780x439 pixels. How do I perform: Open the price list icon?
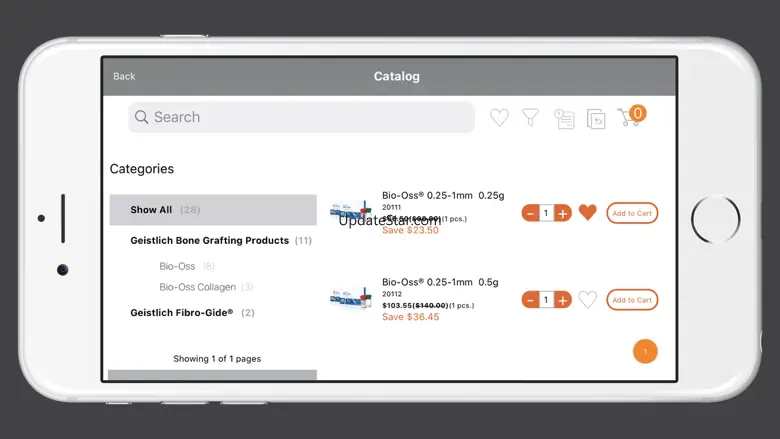564,119
